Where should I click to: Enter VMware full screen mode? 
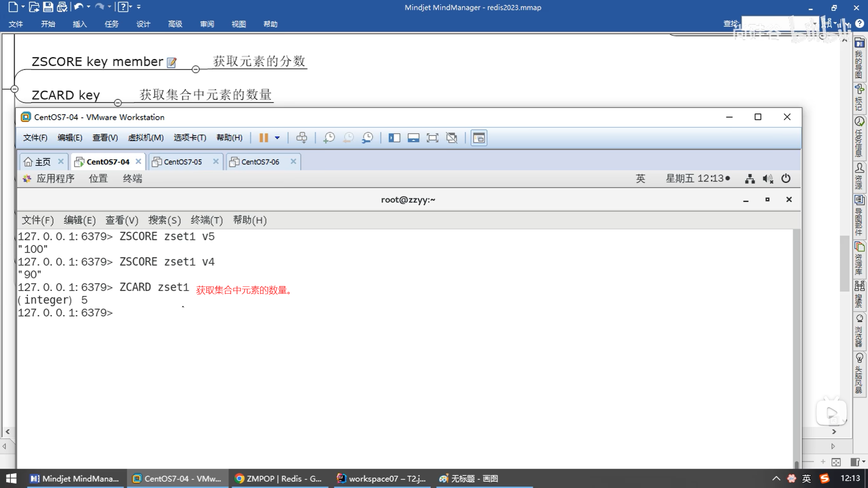pyautogui.click(x=432, y=138)
